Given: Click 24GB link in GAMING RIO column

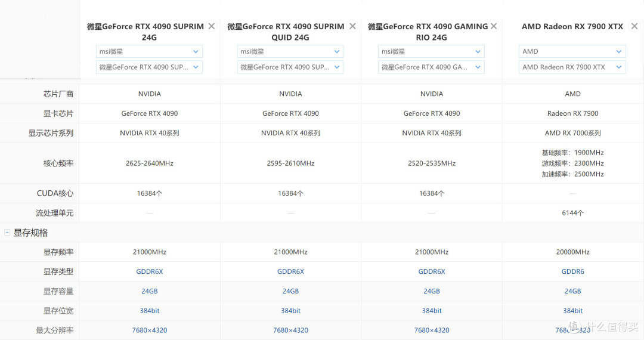Looking at the screenshot, I should (x=432, y=291).
